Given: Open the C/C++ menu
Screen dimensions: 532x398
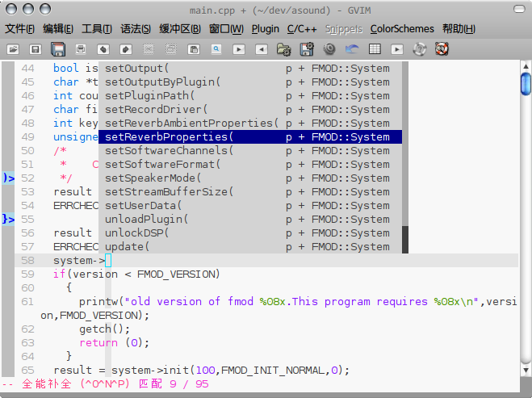Looking at the screenshot, I should 302,29.
